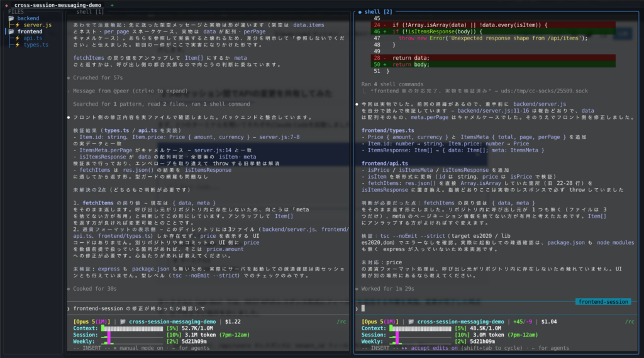This screenshot has width=644, height=358.
Task: Click the shell 2 prompt input field
Action: (x=497, y=309)
